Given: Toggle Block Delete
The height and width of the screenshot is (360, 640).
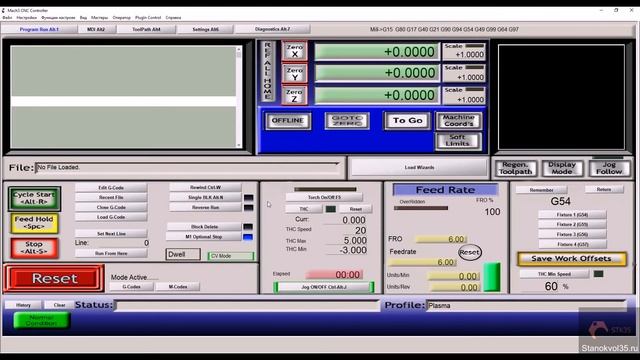Looking at the screenshot, I should pyautogui.click(x=204, y=227).
